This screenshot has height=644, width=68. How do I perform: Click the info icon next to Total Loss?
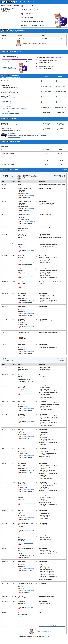7,80
